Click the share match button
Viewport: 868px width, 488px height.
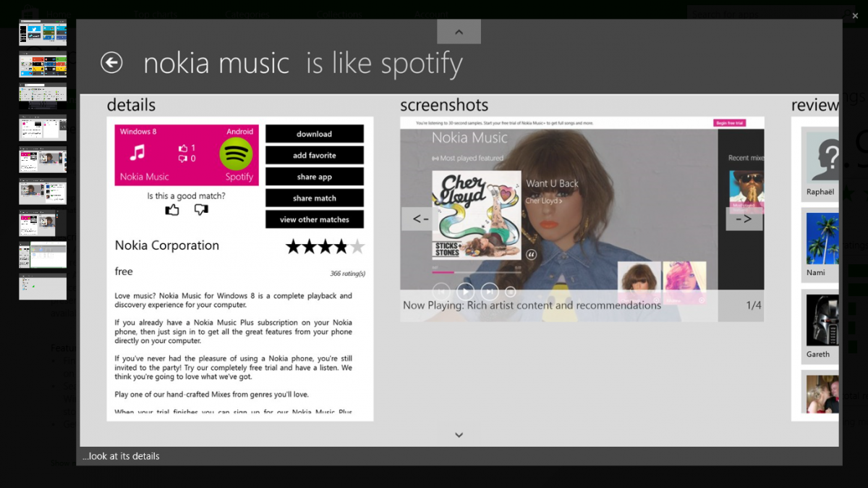click(315, 198)
